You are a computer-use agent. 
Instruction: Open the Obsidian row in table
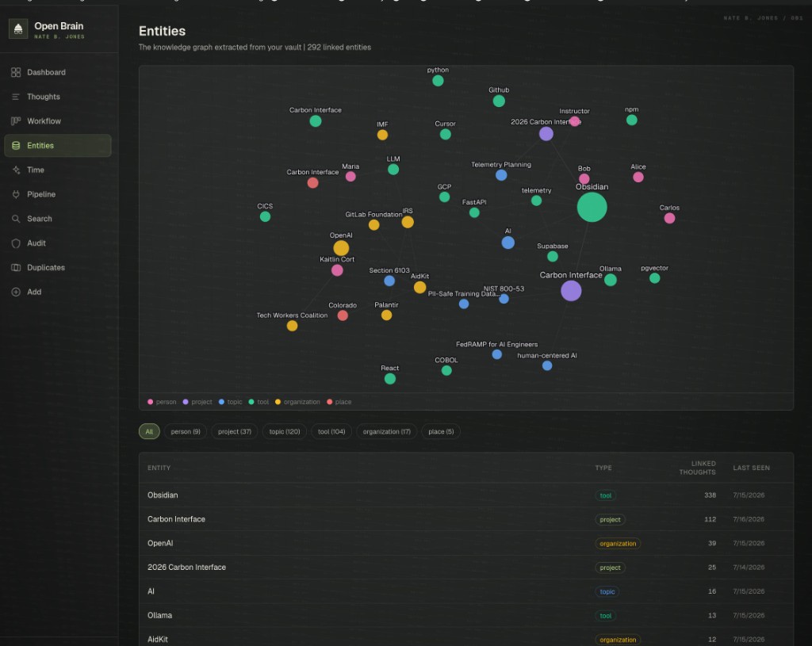click(x=466, y=495)
